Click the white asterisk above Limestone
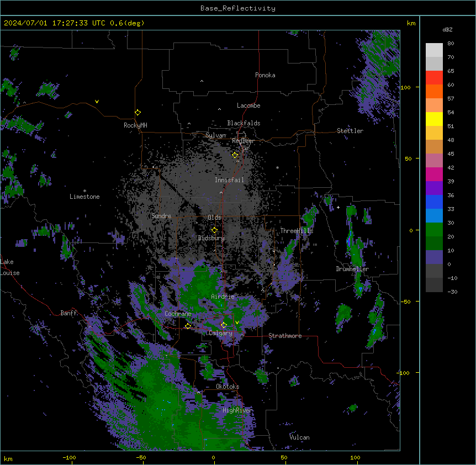The width and height of the screenshot is (476, 465). [x=84, y=191]
